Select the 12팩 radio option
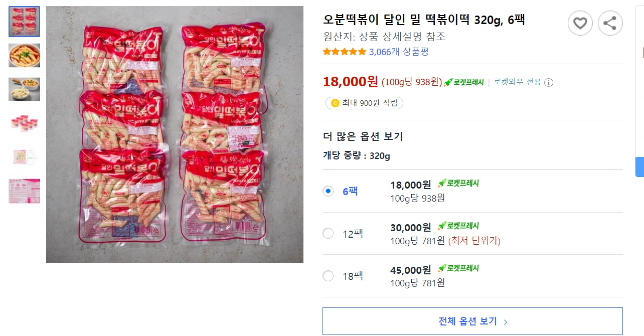 click(328, 233)
